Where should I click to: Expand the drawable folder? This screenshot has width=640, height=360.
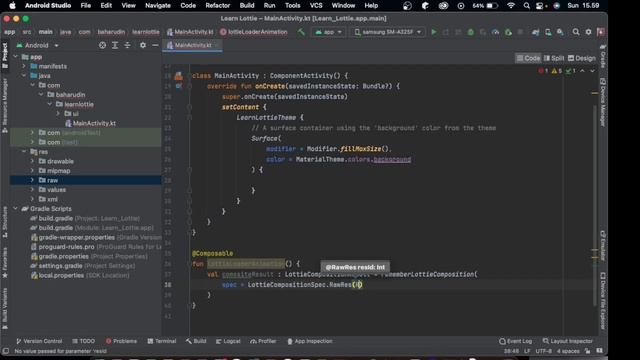pos(33,161)
